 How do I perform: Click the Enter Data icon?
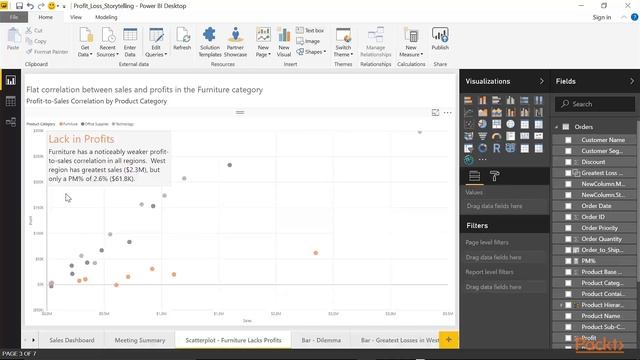130,42
